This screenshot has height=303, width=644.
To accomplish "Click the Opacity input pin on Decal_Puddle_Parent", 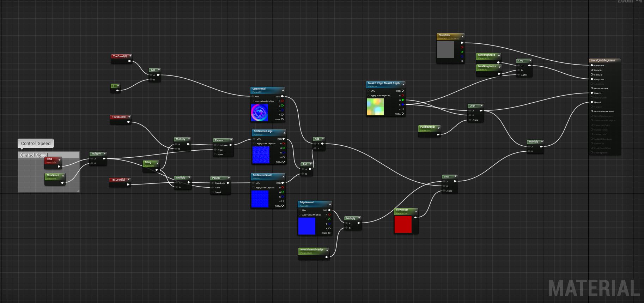I will point(592,93).
